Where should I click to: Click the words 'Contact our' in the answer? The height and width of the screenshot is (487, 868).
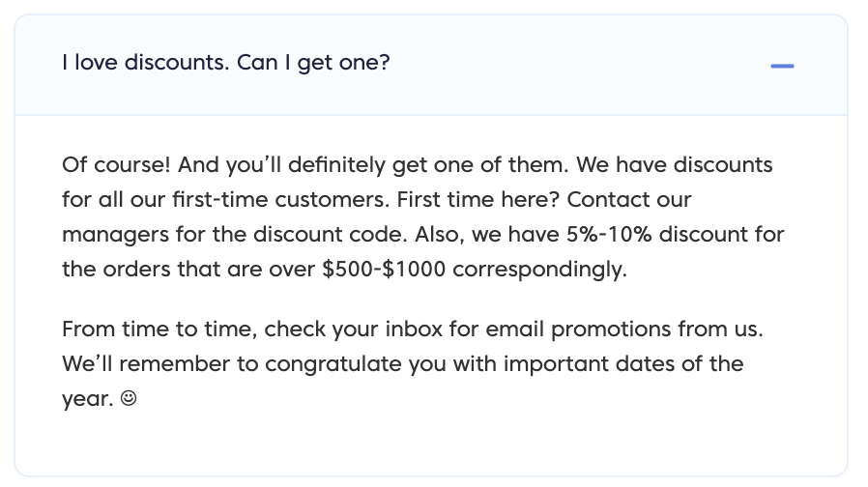point(629,200)
